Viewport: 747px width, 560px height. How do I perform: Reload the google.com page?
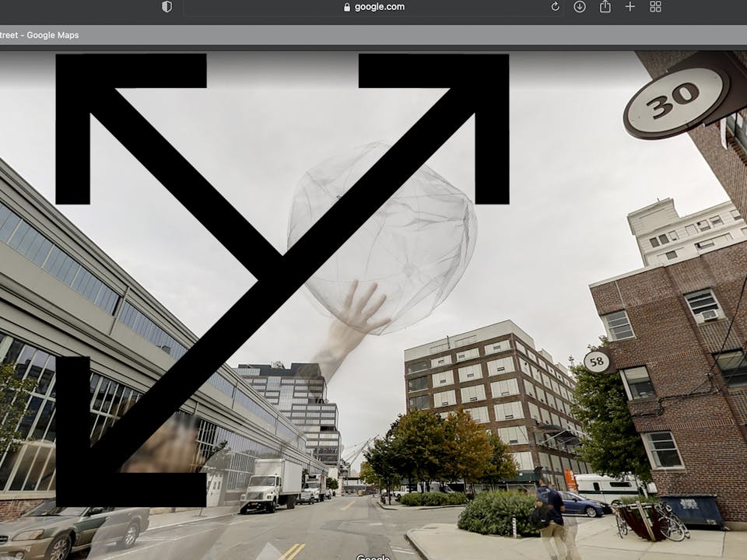(555, 7)
